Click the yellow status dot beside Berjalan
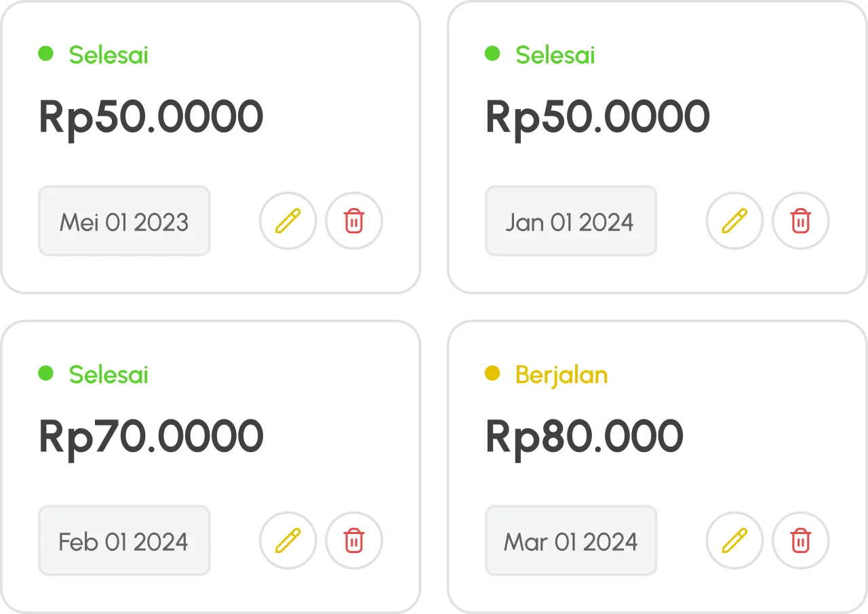 click(492, 373)
